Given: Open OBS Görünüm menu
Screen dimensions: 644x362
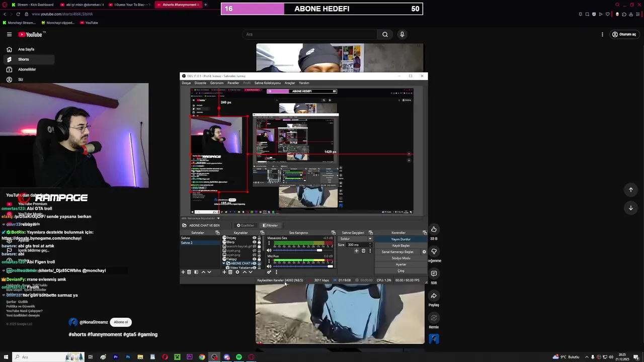Looking at the screenshot, I should point(217,83).
